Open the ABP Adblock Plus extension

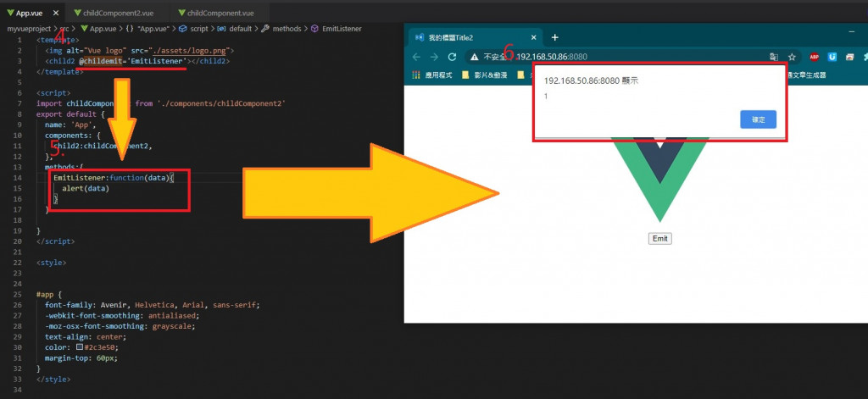[x=815, y=57]
